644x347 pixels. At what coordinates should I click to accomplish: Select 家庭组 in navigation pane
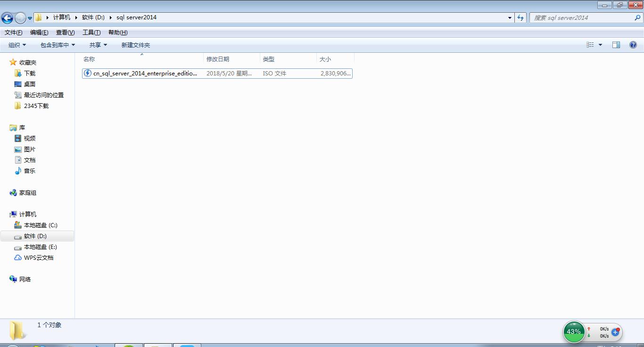pyautogui.click(x=28, y=192)
